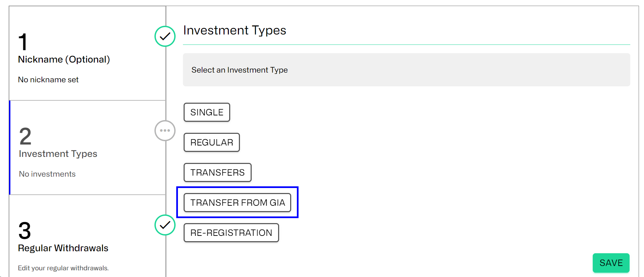Click the green checkmark icon for Nickname step
The image size is (644, 277).
click(x=165, y=36)
